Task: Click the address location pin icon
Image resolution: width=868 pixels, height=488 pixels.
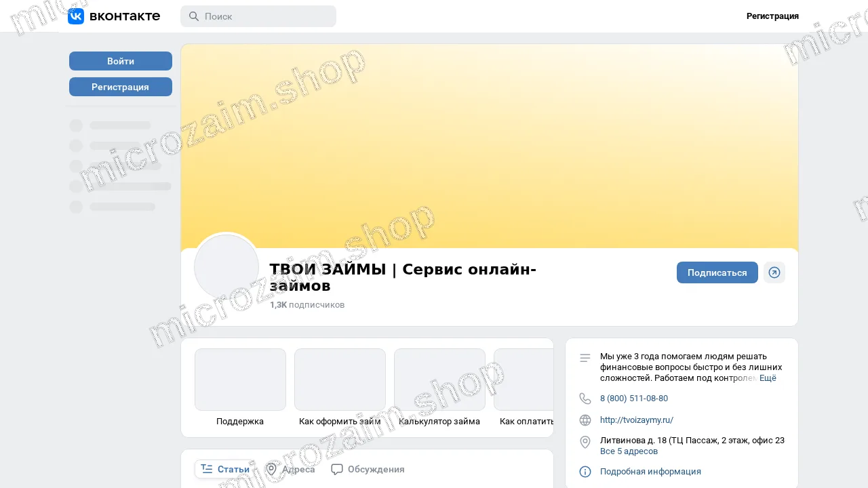Action: [585, 442]
